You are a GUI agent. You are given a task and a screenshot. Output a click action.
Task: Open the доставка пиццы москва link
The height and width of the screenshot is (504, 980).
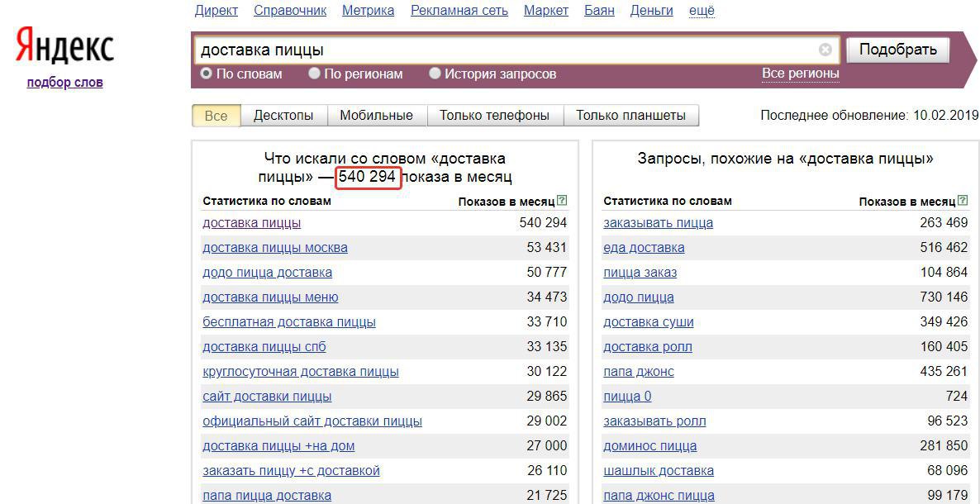click(275, 248)
